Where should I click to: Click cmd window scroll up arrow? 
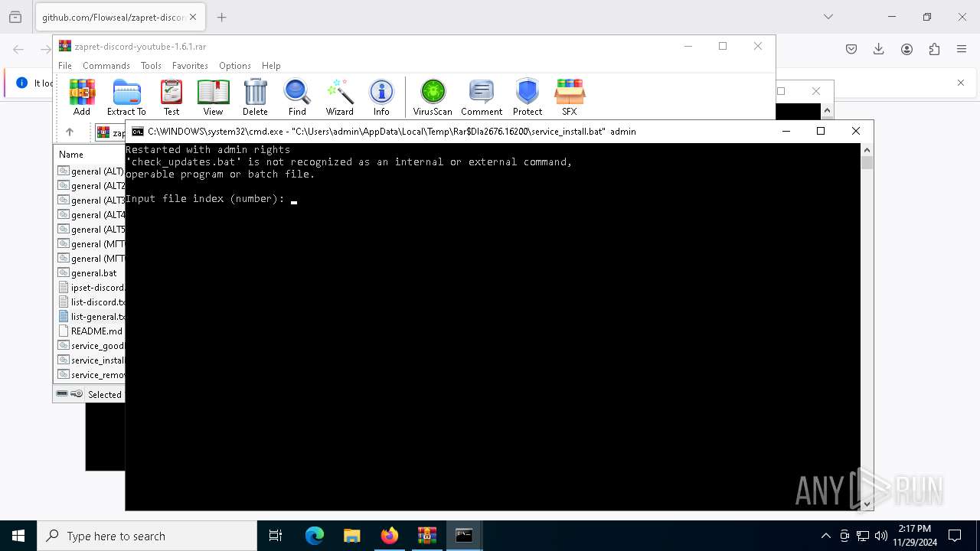tap(867, 149)
